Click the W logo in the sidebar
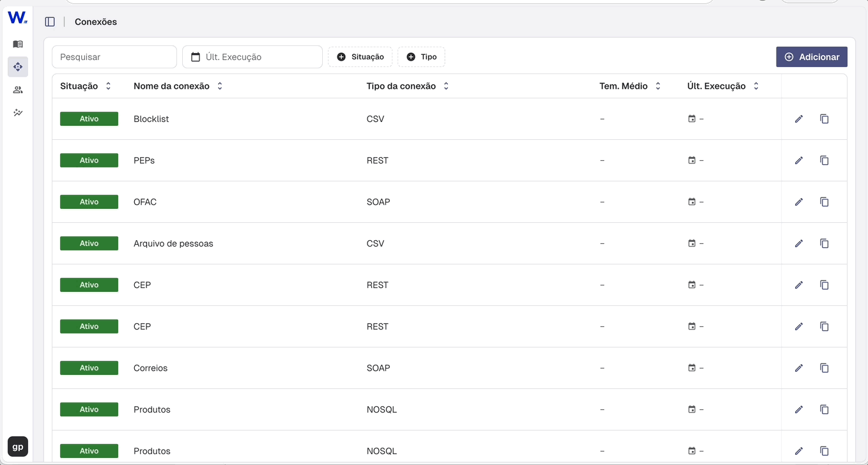This screenshot has height=465, width=868. [17, 18]
